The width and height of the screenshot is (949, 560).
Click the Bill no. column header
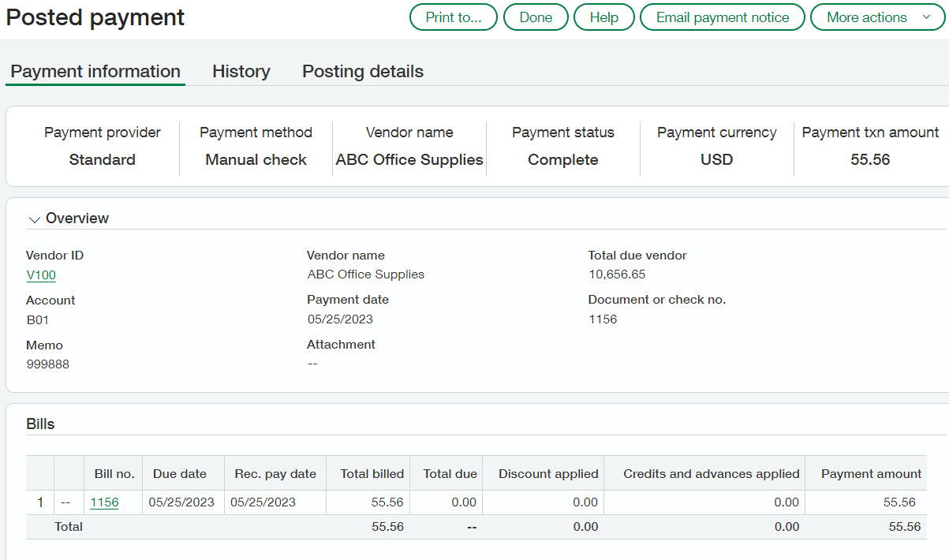tap(114, 474)
